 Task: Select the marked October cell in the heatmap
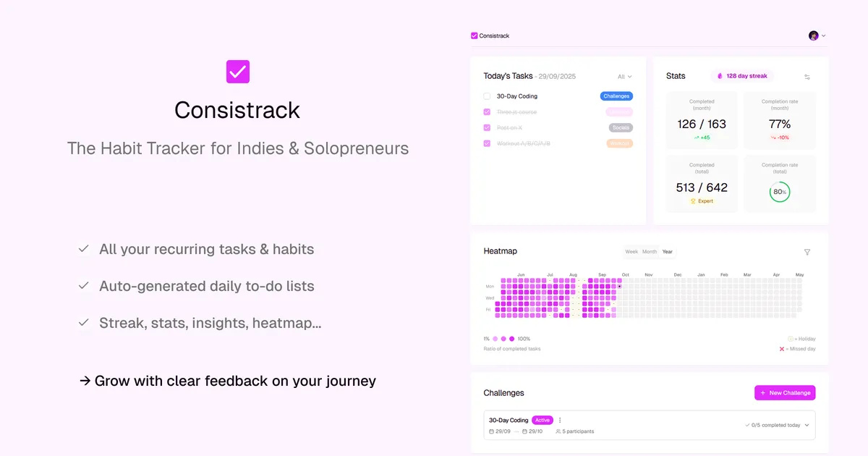pos(619,286)
